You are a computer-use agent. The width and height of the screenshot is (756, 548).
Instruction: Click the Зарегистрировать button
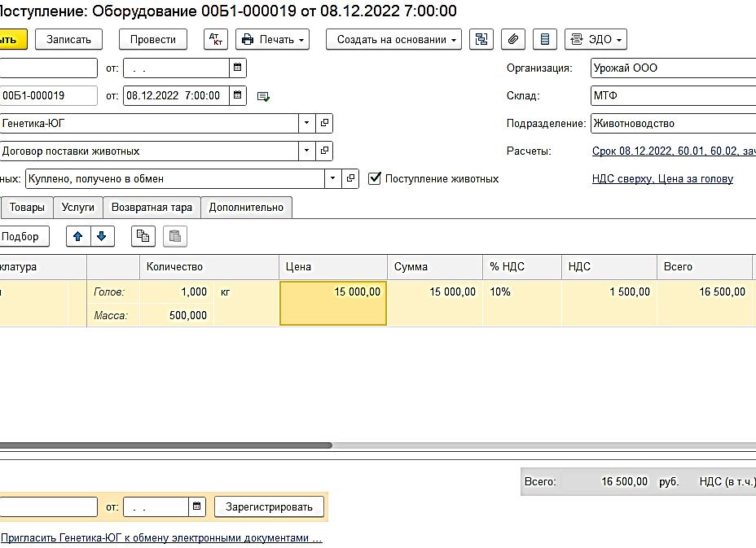(269, 507)
